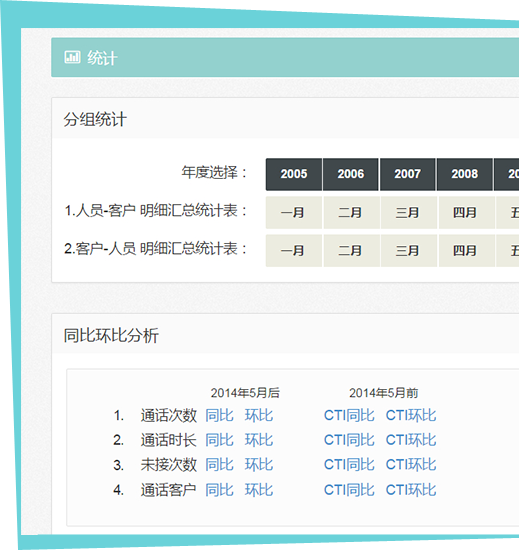Image resolution: width=519 pixels, height=550 pixels.
Task: Open 环比 link for 通话次数
Action: click(x=259, y=415)
